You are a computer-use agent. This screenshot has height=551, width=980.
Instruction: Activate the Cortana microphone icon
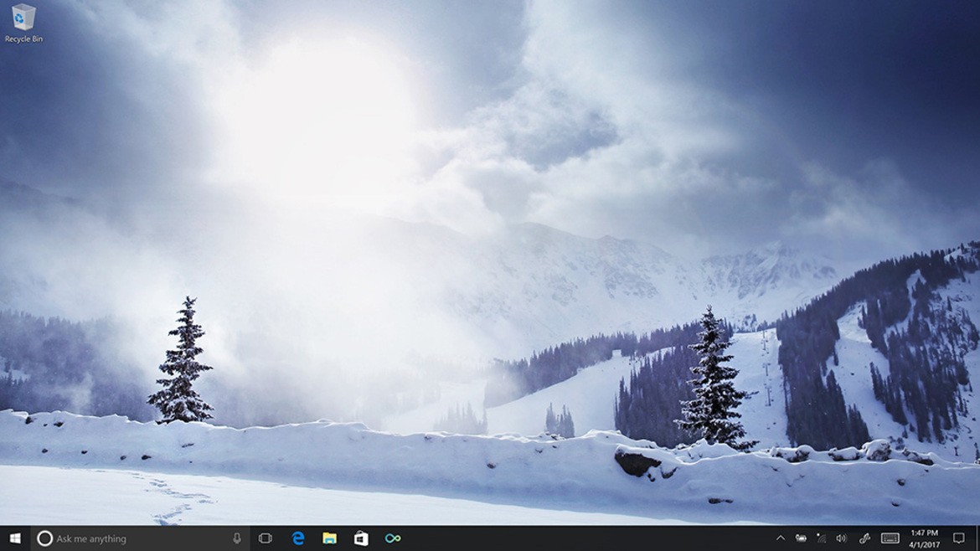237,538
